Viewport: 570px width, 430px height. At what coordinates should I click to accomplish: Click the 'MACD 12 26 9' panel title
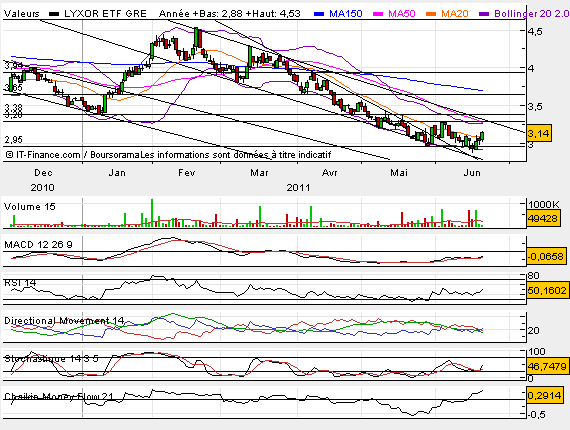coord(38,245)
